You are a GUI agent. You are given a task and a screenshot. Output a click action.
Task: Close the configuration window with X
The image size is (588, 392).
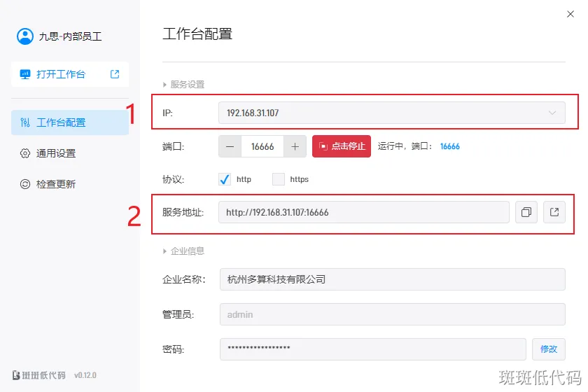pos(569,14)
